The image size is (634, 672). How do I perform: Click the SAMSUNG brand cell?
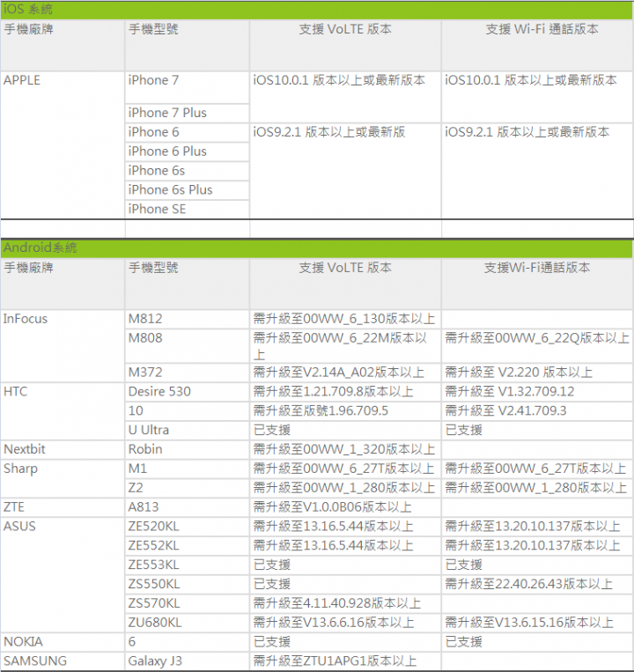click(63, 661)
